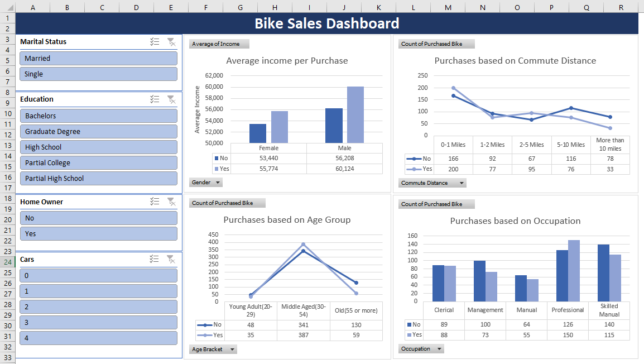Clear the filter on Home Owner slicer

pyautogui.click(x=172, y=202)
